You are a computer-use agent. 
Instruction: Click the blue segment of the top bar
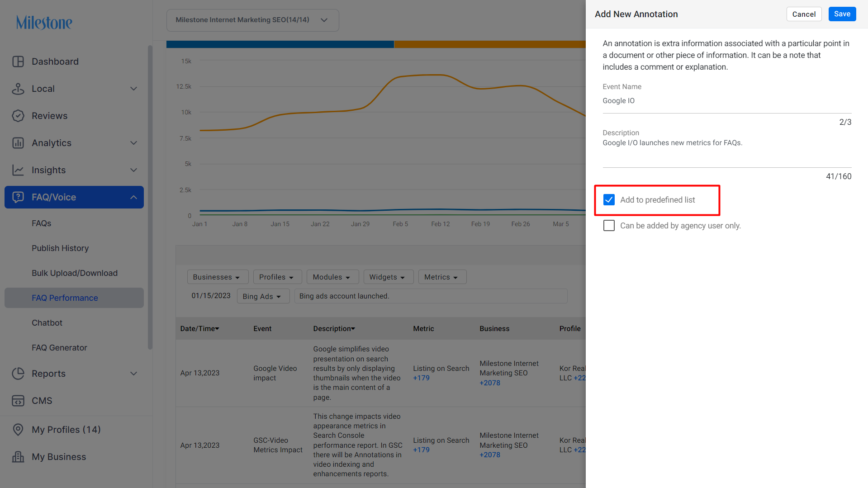pos(280,44)
